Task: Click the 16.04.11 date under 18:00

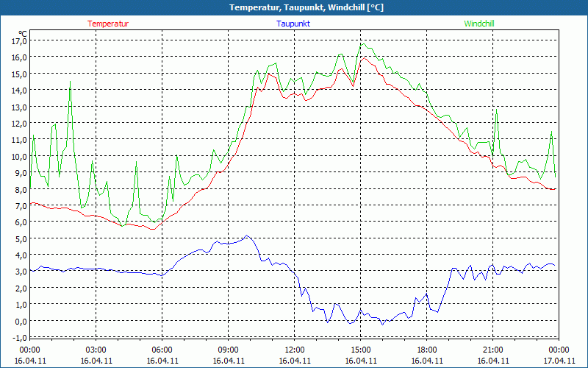Action: click(x=427, y=361)
